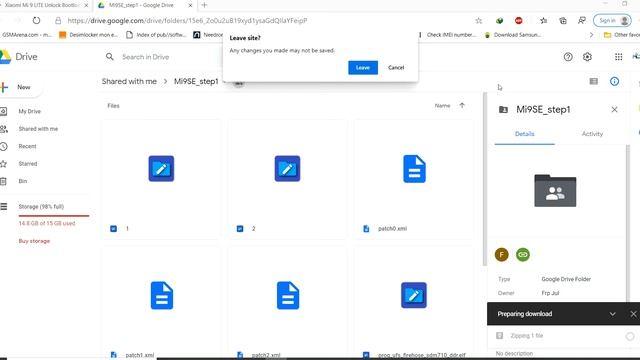
Task: Select the Mi9SE_step1 Google Drive tab
Action: tap(142, 5)
